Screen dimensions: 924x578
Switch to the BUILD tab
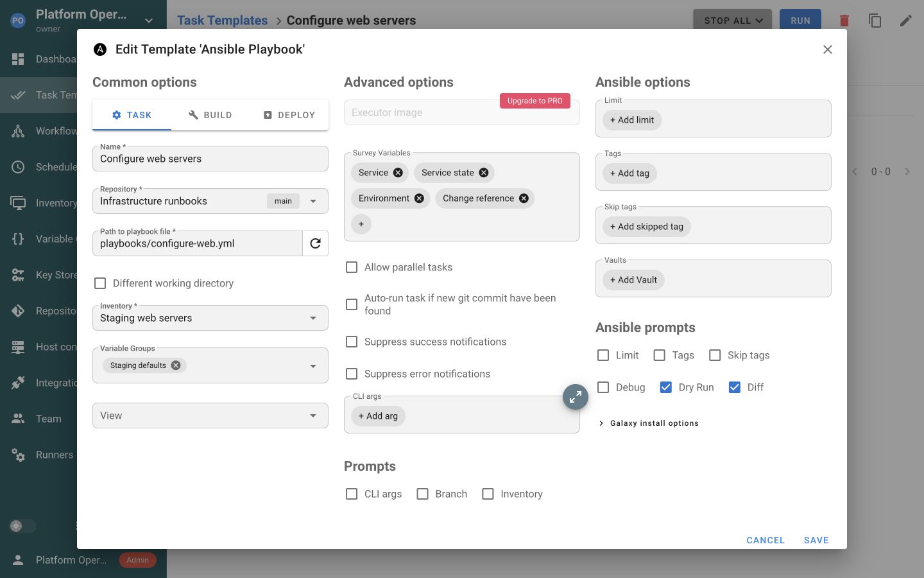pyautogui.click(x=210, y=115)
